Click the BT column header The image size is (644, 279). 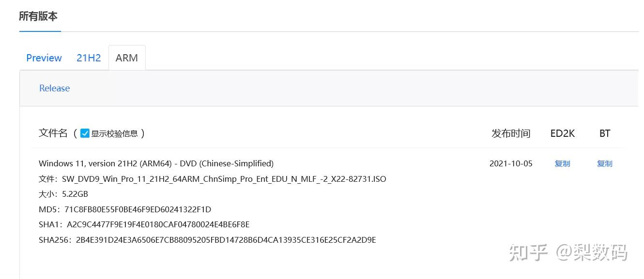[604, 133]
